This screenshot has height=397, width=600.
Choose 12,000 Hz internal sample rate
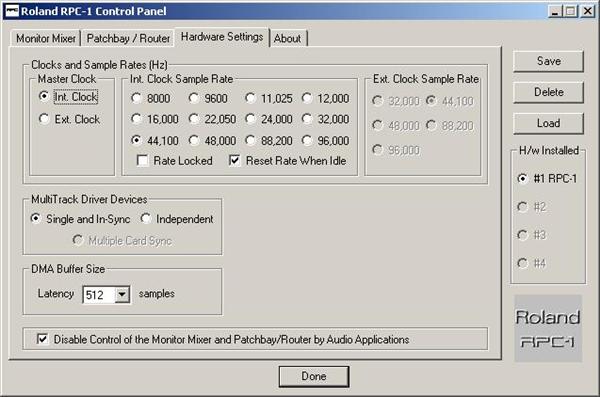326,98
